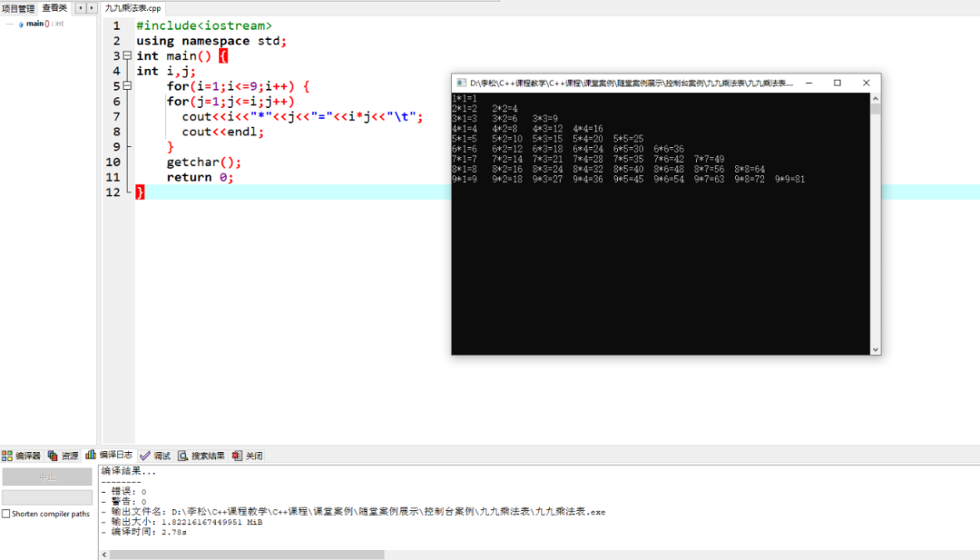The image size is (980, 560).
Task: Select main() : int in the class browser
Action: click(x=44, y=24)
